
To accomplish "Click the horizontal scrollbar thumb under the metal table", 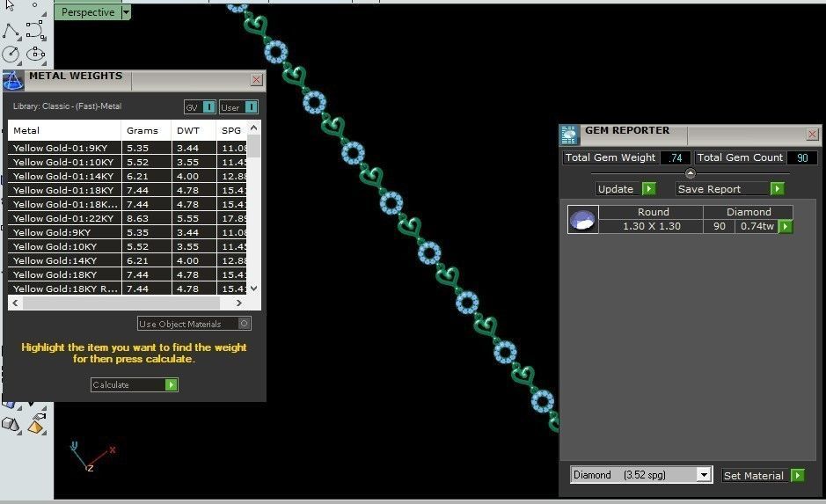I will (121, 303).
